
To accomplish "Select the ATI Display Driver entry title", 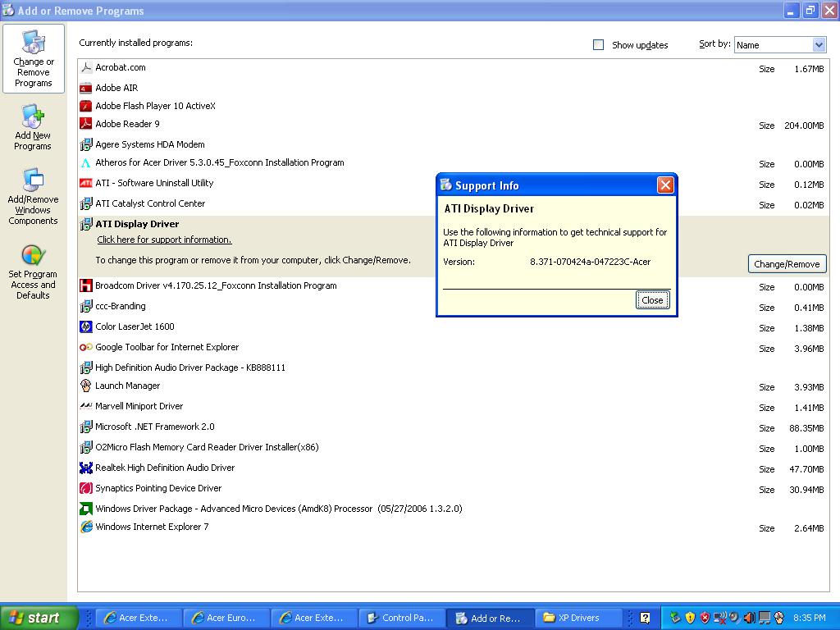I will pyautogui.click(x=137, y=224).
